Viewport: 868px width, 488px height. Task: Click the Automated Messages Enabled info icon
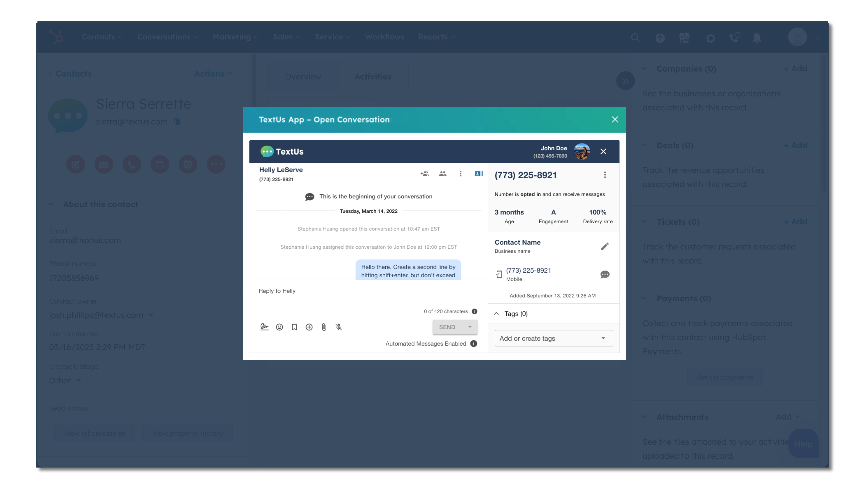[x=474, y=344]
